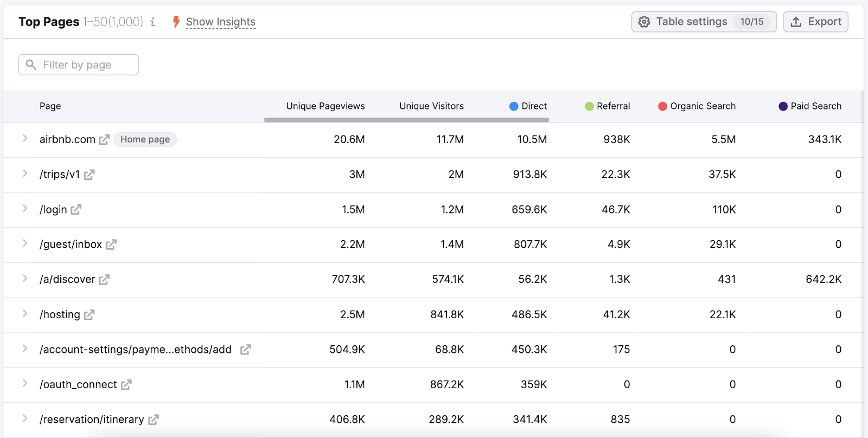
Task: Click Show Insights link
Action: pyautogui.click(x=221, y=22)
